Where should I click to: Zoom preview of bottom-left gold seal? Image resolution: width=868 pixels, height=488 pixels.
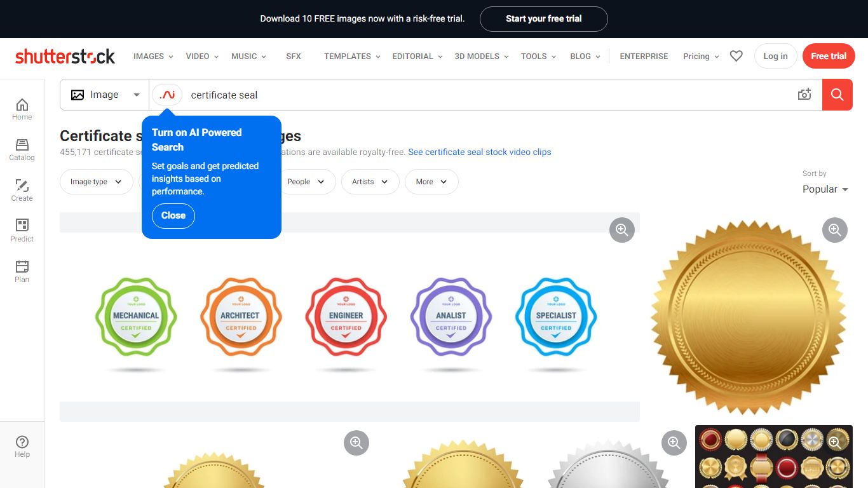[x=356, y=443]
